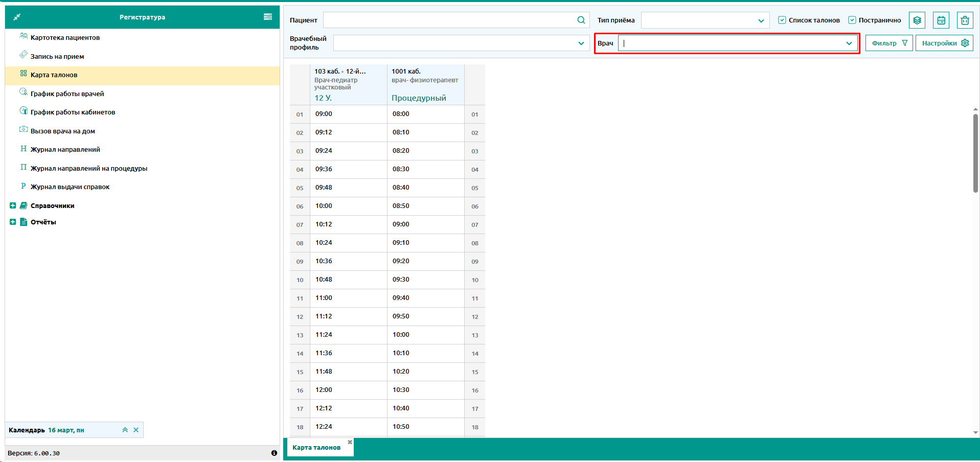Select Картотека пациентов in sidebar
Viewport: 980px width, 462px height.
pos(65,38)
